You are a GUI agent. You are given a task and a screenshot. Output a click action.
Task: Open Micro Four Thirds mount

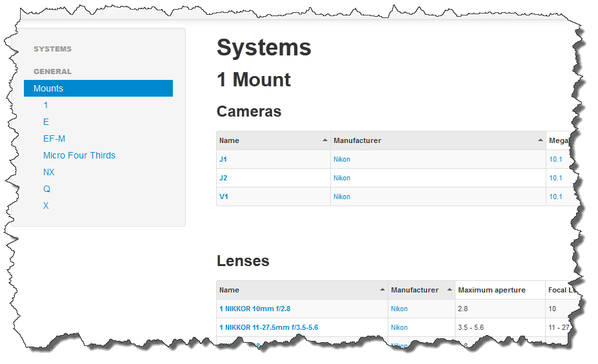click(79, 155)
